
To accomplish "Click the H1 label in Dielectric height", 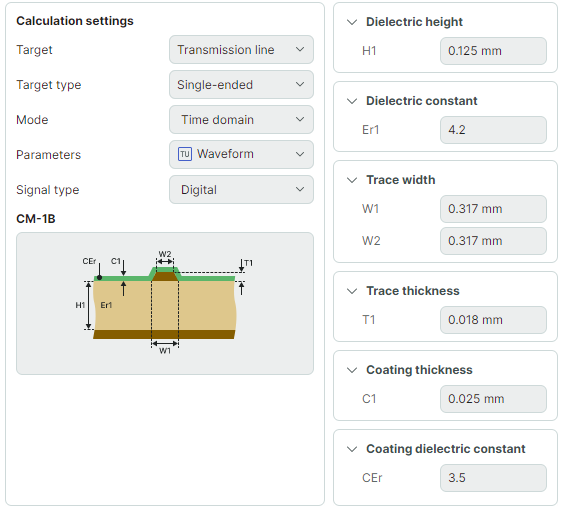I will pyautogui.click(x=369, y=51).
